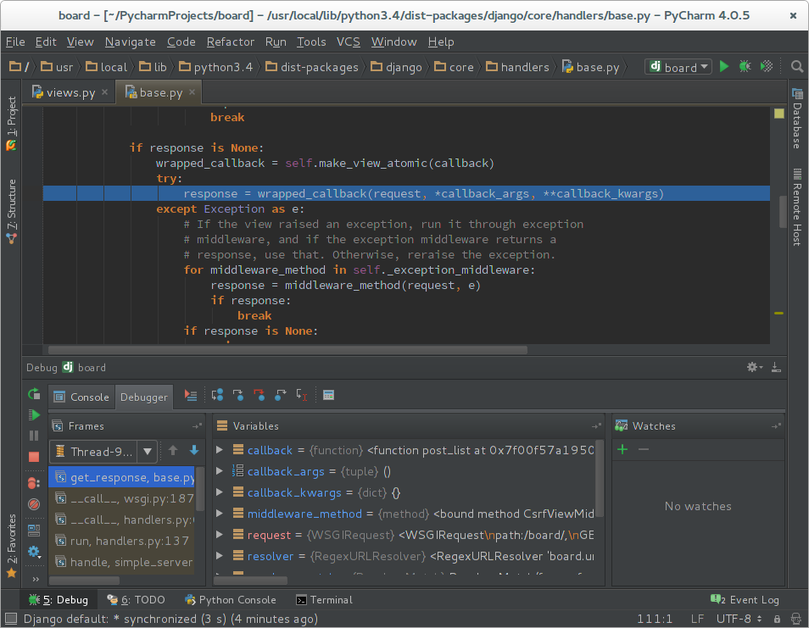Image resolution: width=809 pixels, height=628 pixels.
Task: Expand the callback_args variable
Action: [219, 471]
